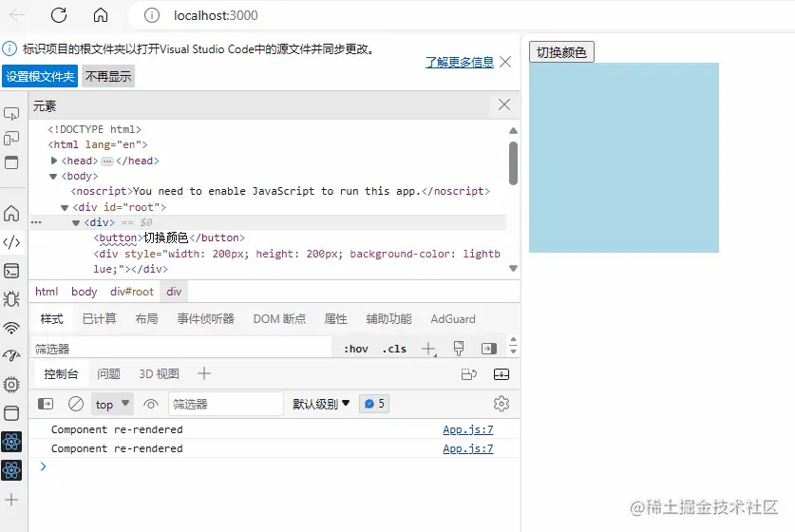Open the Performance gauge icon in sidebar
This screenshot has width=795, height=532.
tap(11, 356)
